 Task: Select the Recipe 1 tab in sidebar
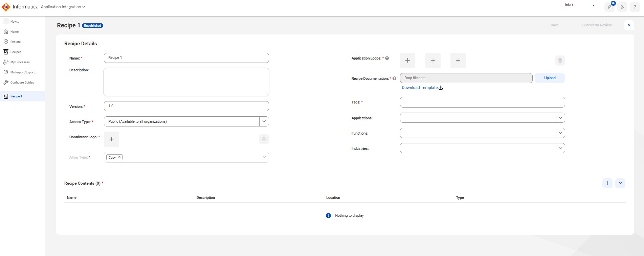22,96
